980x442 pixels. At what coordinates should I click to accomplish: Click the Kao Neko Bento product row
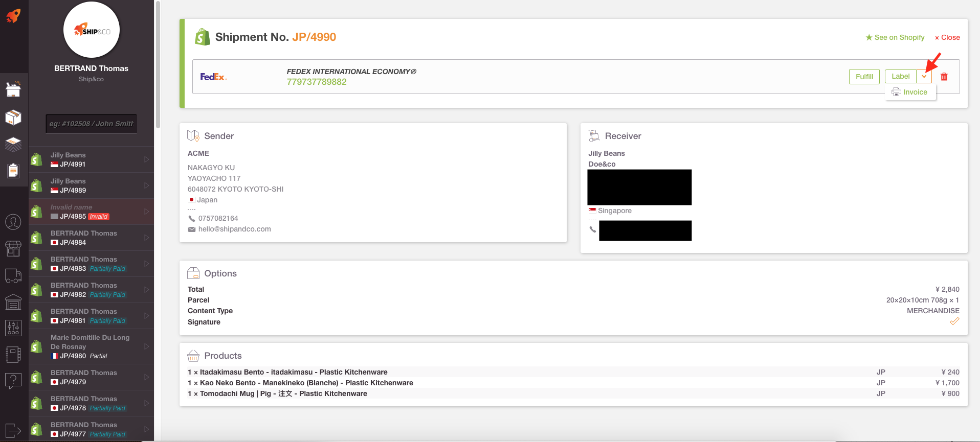pyautogui.click(x=573, y=383)
